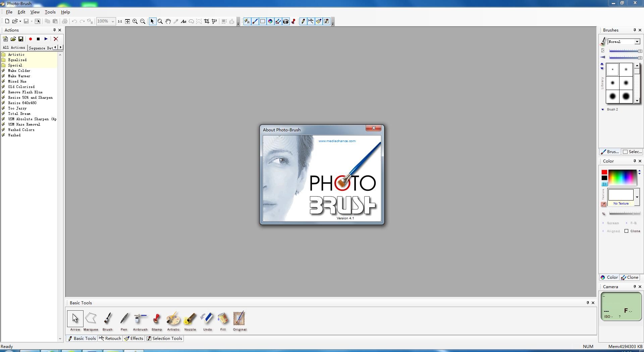644x352 pixels.
Task: Switch to the Effects tab
Action: pos(134,339)
